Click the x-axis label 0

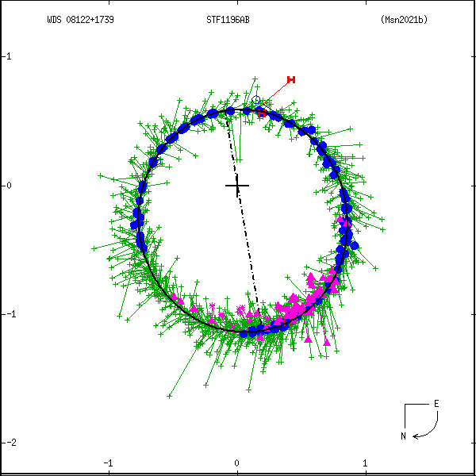pos(236,463)
